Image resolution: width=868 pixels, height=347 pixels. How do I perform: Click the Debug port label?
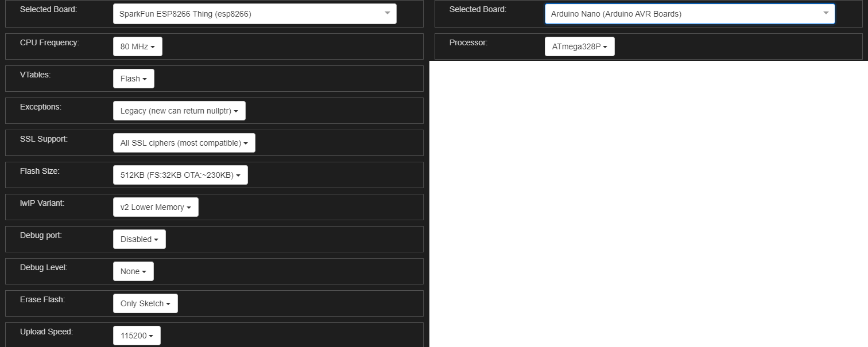tap(41, 235)
